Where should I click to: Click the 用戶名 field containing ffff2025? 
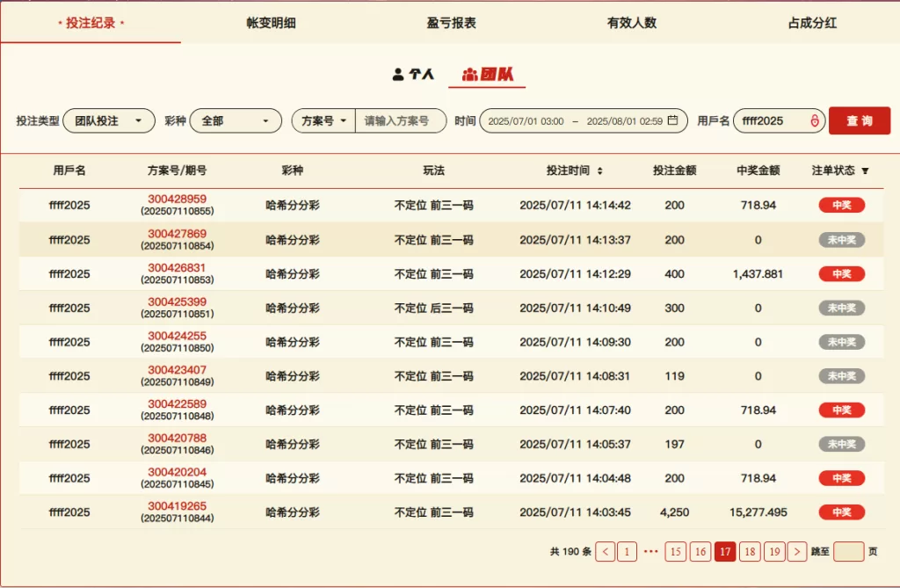coord(779,121)
